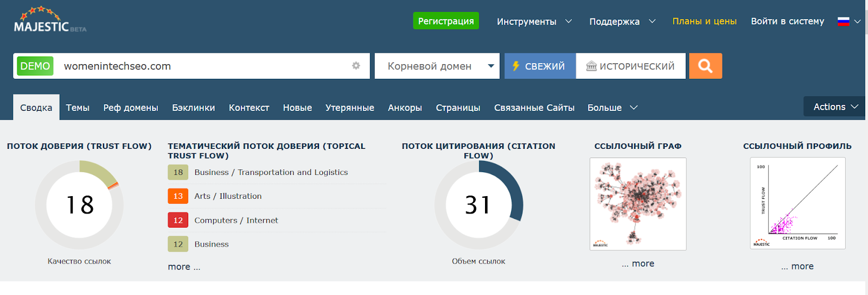Click more under Ссылочный профиль
The image size is (868, 295).
(x=797, y=266)
